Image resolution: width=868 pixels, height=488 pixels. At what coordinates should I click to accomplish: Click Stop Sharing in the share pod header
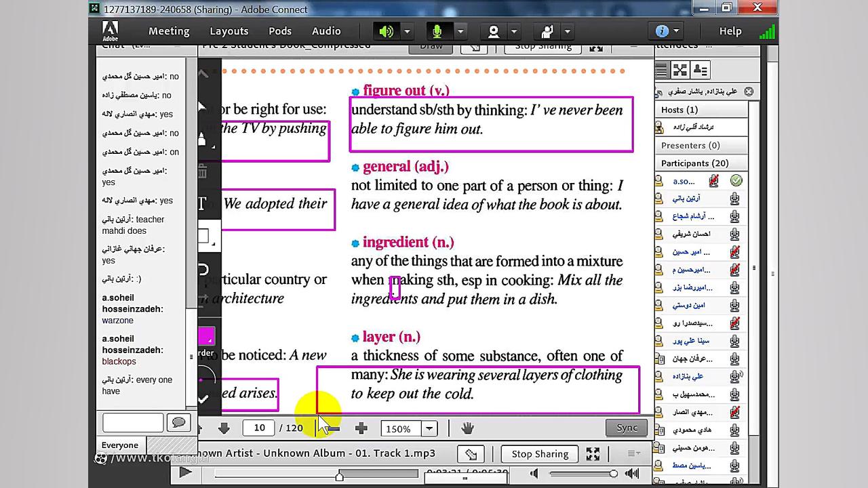coord(543,47)
